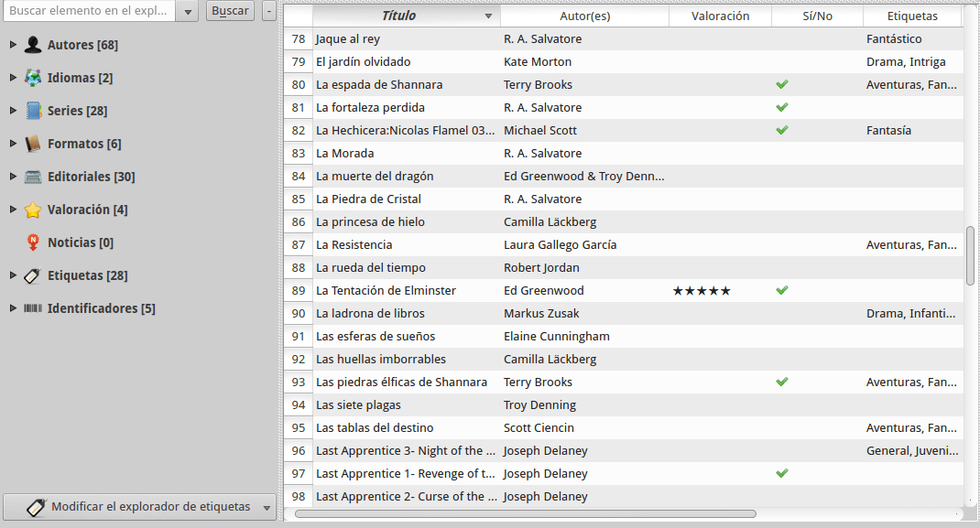Click the five-star rating of La Tentación de Elminster
Image resolution: width=980 pixels, height=528 pixels.
click(x=702, y=290)
